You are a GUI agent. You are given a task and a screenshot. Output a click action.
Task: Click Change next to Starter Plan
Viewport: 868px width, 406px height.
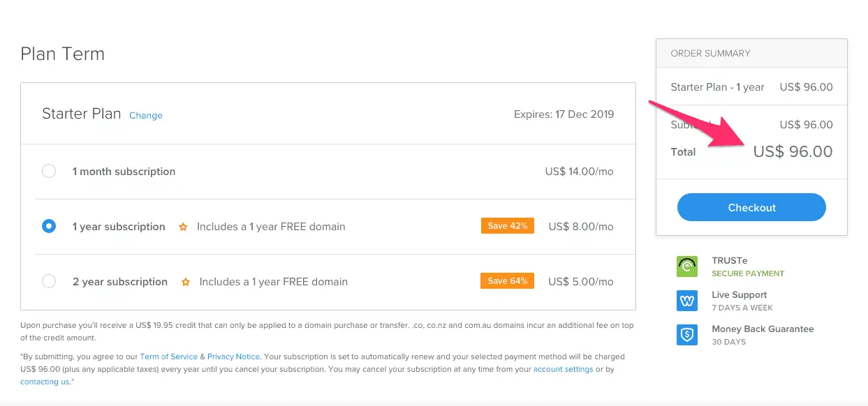(146, 116)
